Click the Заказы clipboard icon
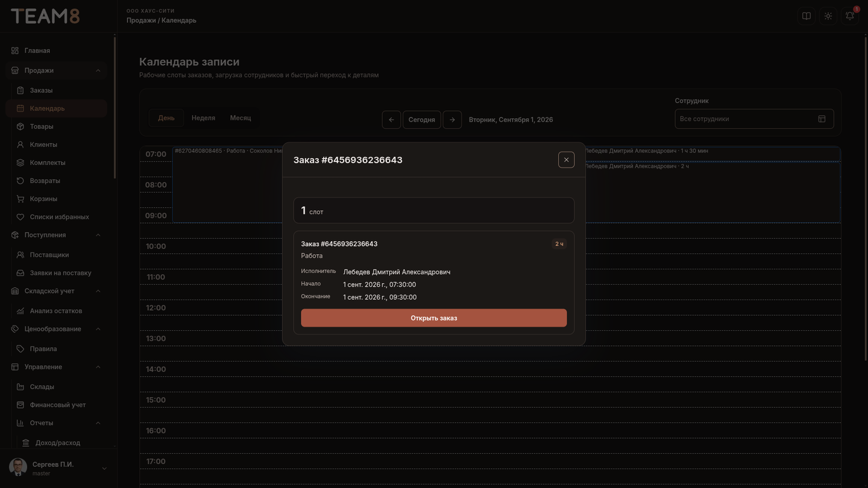Screen dimensions: 868x488 [x=20, y=90]
